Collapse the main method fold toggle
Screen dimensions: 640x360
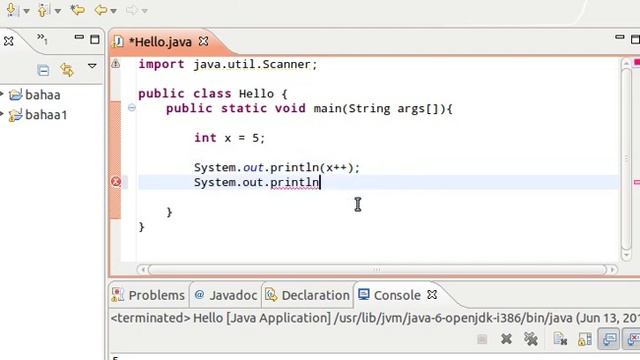131,108
